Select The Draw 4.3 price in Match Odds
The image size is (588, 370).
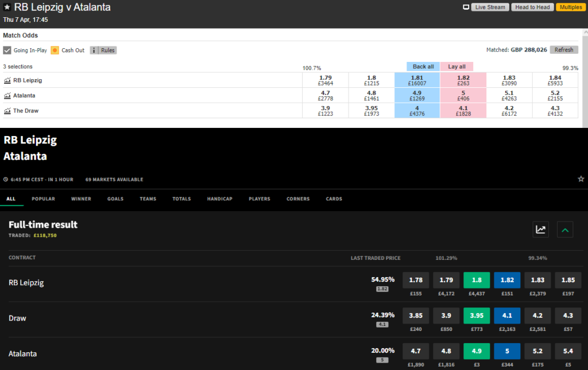pyautogui.click(x=555, y=111)
